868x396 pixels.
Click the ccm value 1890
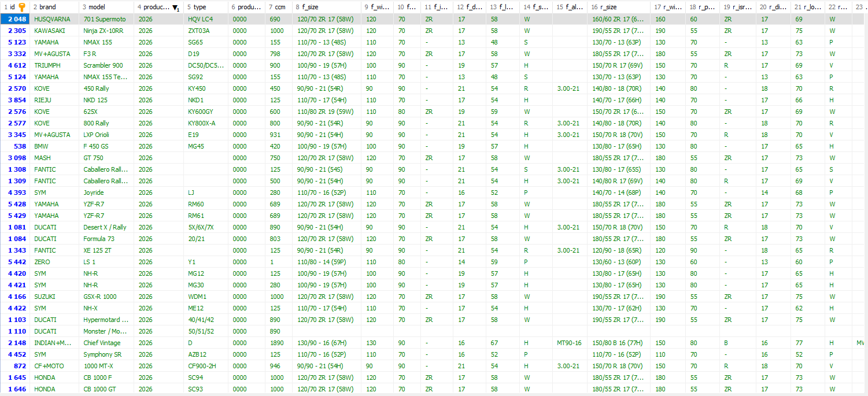click(x=279, y=343)
